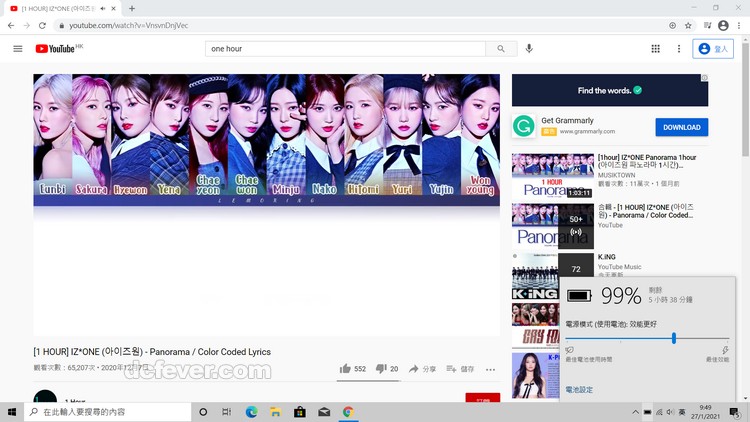Open the www.grammarly.com ad link
This screenshot has height=422, width=750.
[587, 132]
